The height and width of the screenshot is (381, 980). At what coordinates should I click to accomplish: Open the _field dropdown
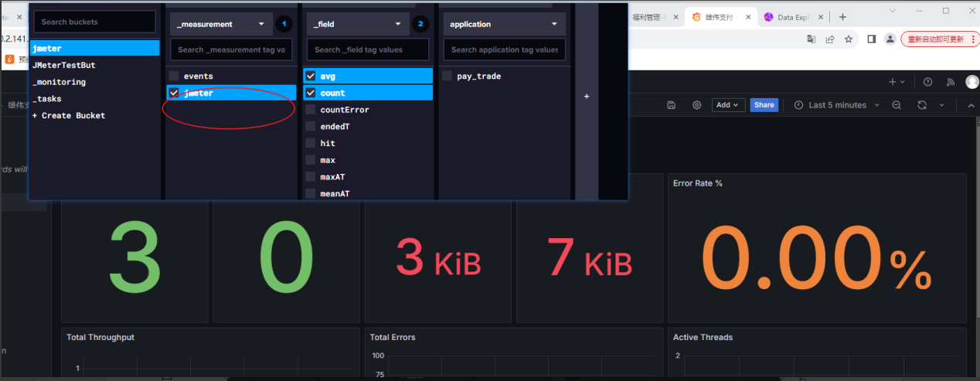tap(358, 24)
